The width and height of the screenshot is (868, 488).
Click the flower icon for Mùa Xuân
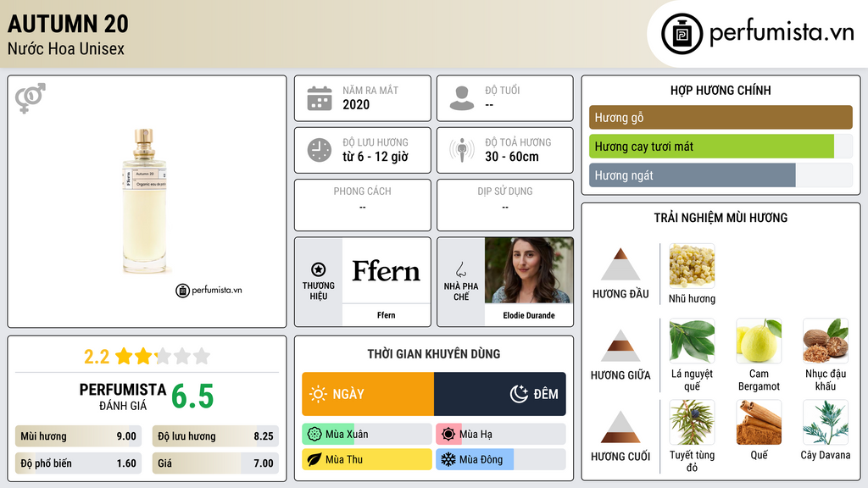click(314, 435)
